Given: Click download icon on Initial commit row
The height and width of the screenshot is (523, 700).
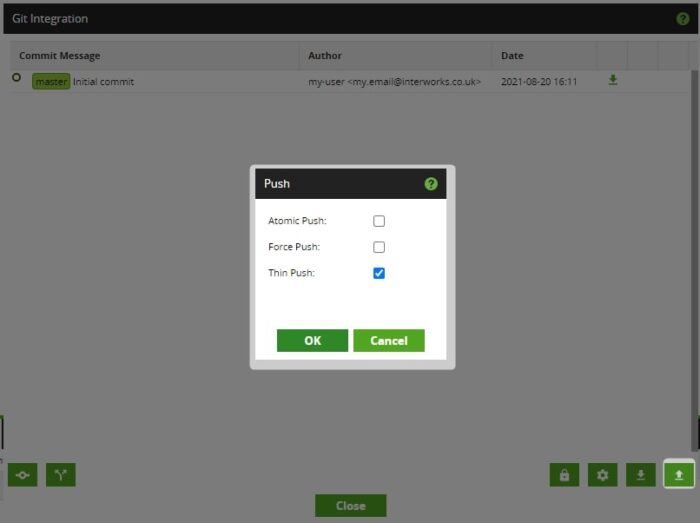Looking at the screenshot, I should pyautogui.click(x=613, y=81).
